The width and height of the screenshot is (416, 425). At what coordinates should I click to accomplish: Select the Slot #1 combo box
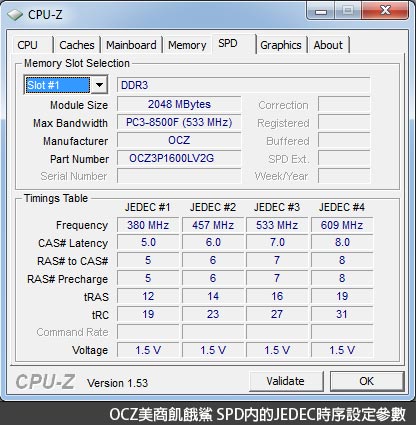click(66, 85)
